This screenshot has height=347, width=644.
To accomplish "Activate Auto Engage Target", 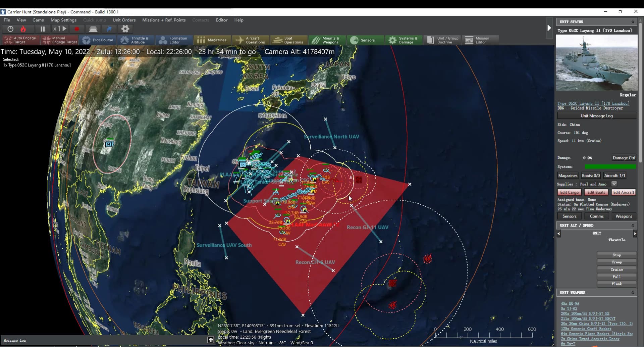I will tap(21, 40).
